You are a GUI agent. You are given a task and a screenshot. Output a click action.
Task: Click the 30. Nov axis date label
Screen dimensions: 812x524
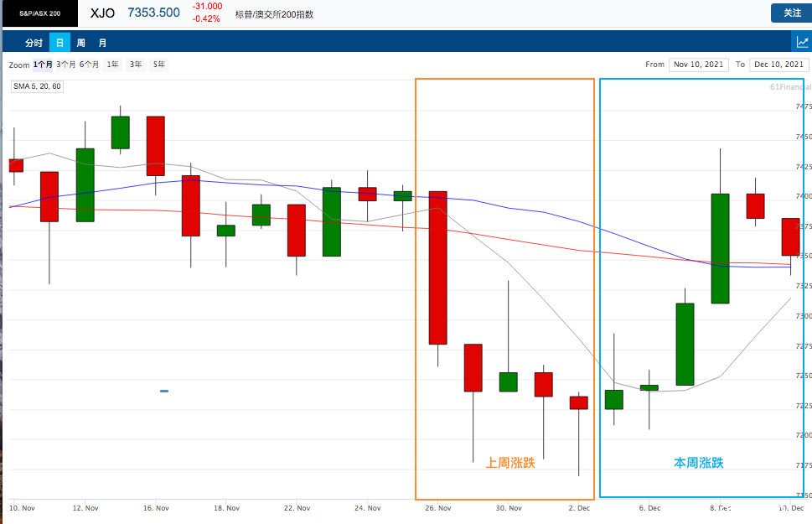[509, 508]
